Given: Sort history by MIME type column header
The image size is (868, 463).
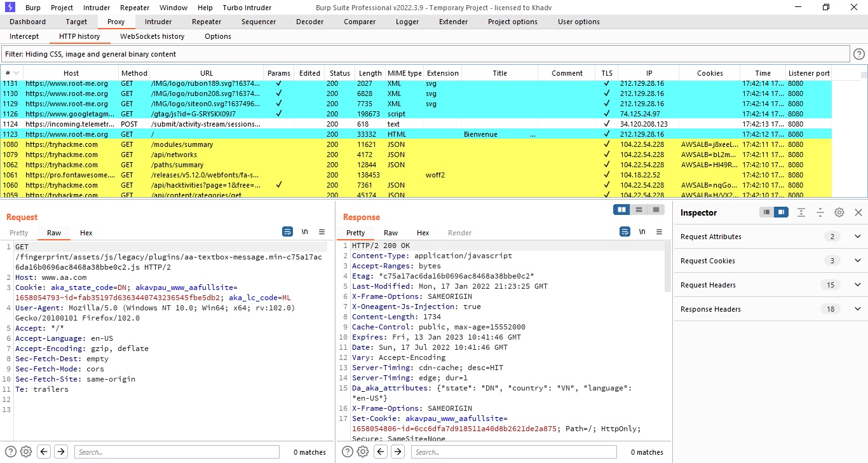Looking at the screenshot, I should coord(405,73).
